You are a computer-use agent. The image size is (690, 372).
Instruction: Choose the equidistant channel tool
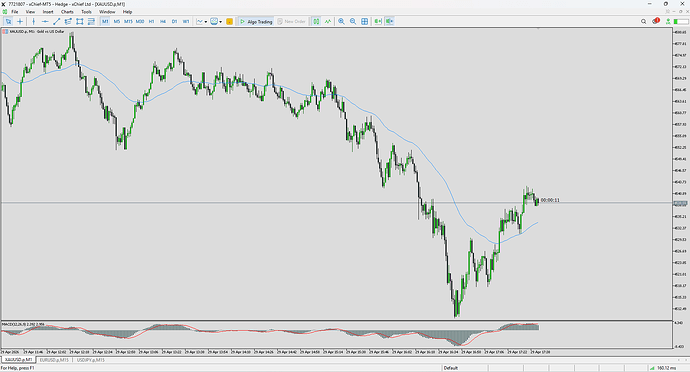click(x=68, y=21)
